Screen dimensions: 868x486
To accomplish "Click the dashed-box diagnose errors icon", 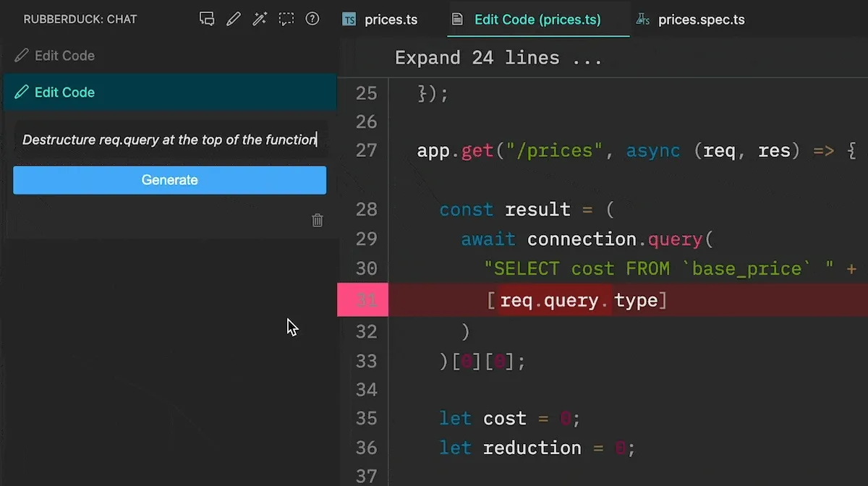I will click(x=286, y=20).
